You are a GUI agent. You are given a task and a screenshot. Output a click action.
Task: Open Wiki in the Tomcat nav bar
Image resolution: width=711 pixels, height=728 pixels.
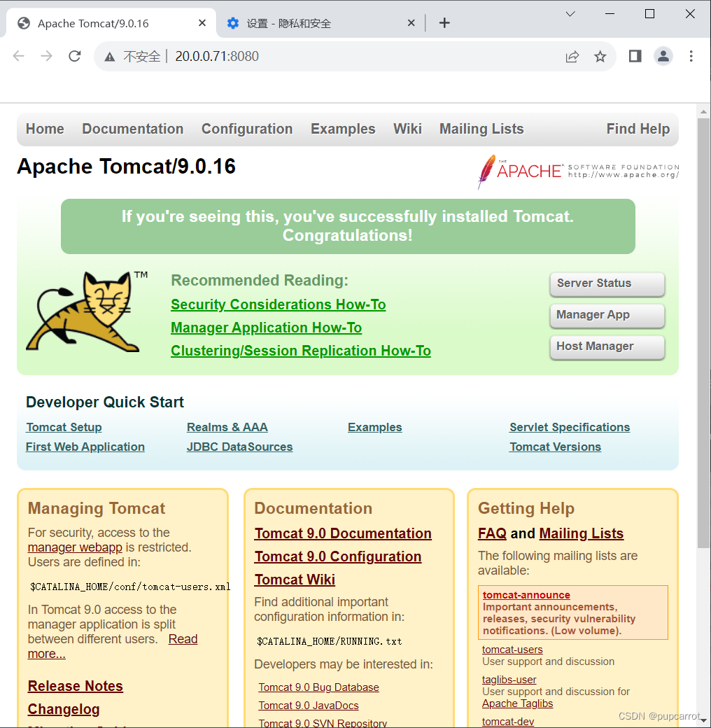(x=407, y=129)
